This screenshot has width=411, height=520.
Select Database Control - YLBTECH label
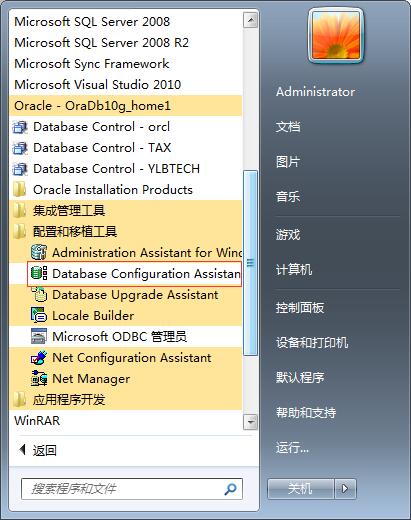click(116, 169)
